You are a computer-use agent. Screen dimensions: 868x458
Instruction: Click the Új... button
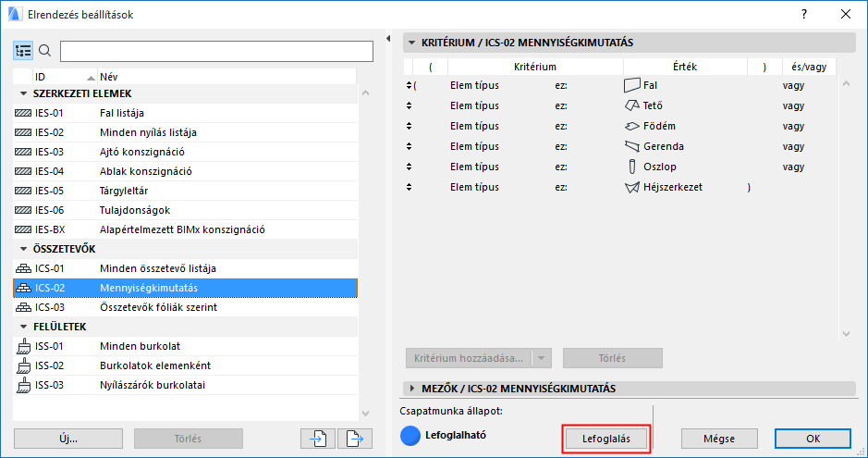point(68,439)
